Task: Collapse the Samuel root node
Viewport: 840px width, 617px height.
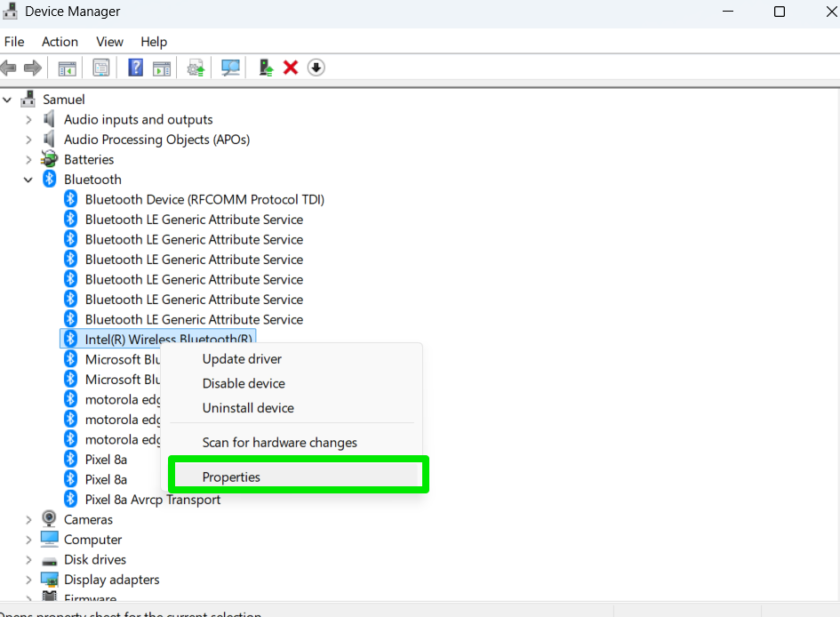Action: click(x=7, y=100)
